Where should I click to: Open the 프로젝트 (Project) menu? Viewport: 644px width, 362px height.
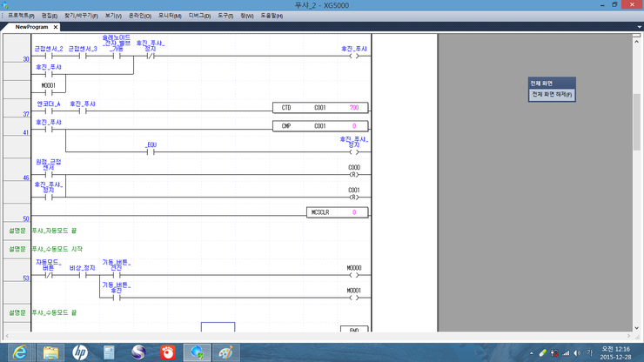[x=21, y=16]
